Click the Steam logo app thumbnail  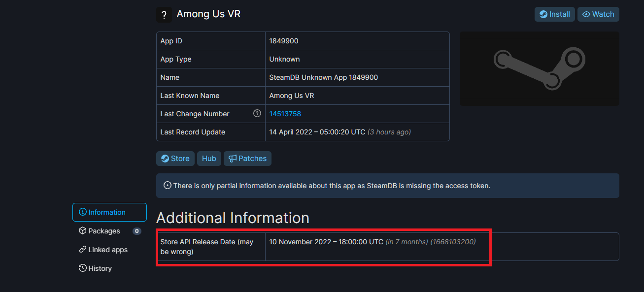[540, 68]
